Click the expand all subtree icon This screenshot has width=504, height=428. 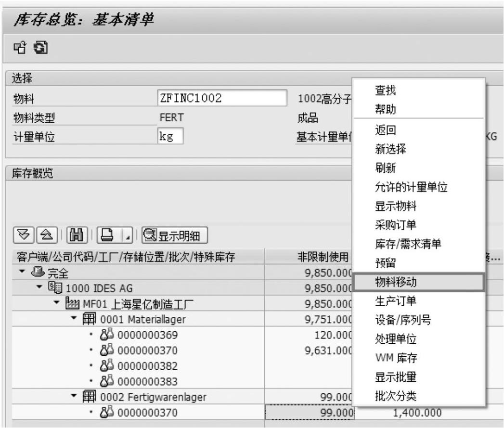[24, 235]
